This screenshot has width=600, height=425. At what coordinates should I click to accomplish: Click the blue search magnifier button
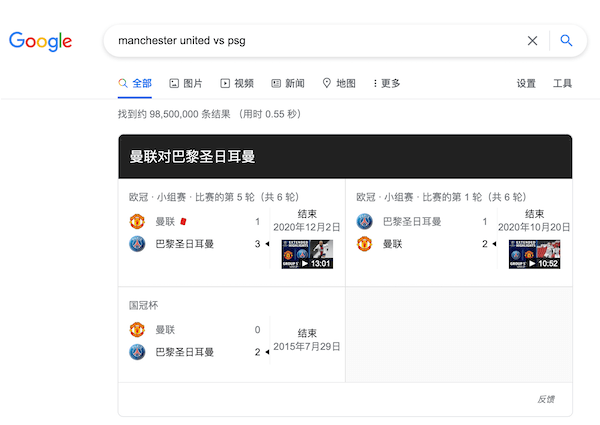(566, 40)
